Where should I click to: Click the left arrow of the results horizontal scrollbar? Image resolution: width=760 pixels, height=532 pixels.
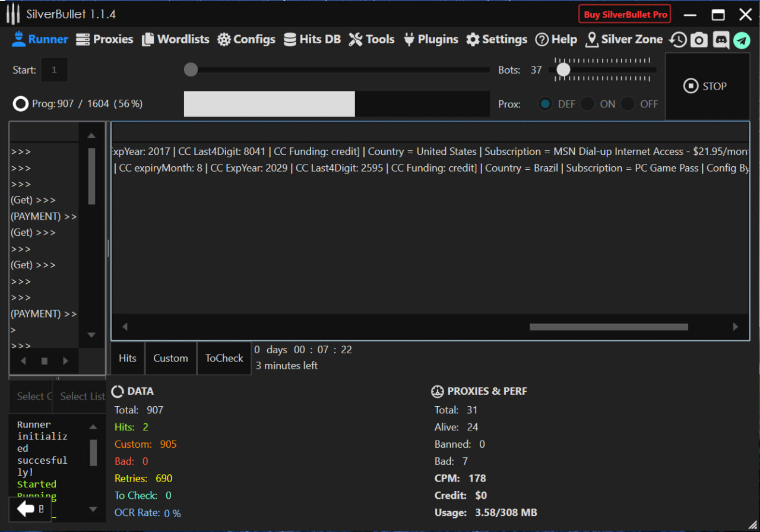tap(125, 327)
